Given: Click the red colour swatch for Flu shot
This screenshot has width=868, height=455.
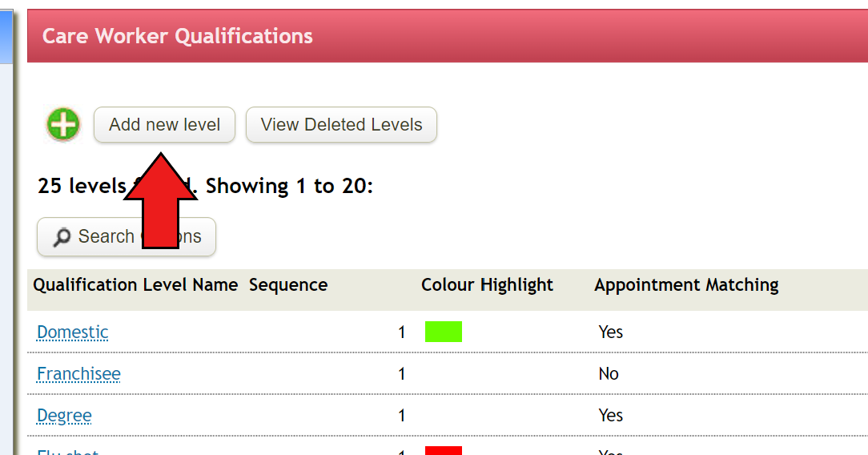Looking at the screenshot, I should coord(444,450).
